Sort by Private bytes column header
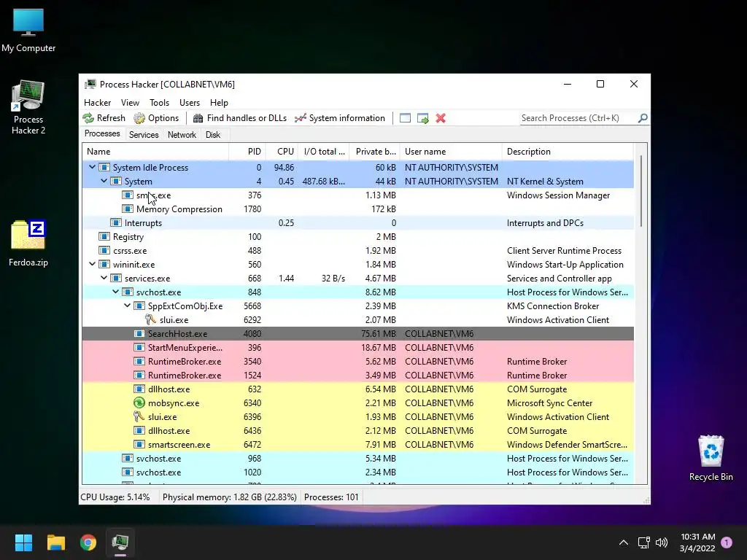The image size is (747, 560). click(x=375, y=152)
